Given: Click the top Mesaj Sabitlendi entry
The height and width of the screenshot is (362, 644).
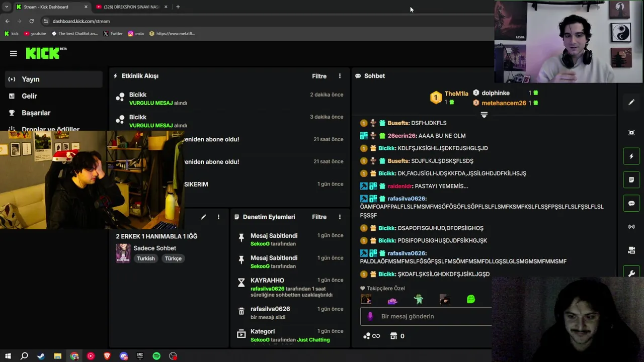Looking at the screenshot, I should click(290, 239).
